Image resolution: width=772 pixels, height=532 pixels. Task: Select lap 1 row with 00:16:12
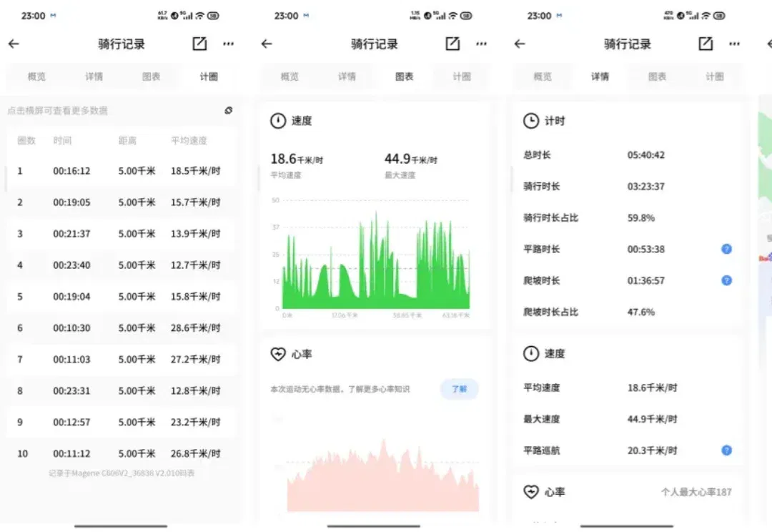pyautogui.click(x=121, y=171)
